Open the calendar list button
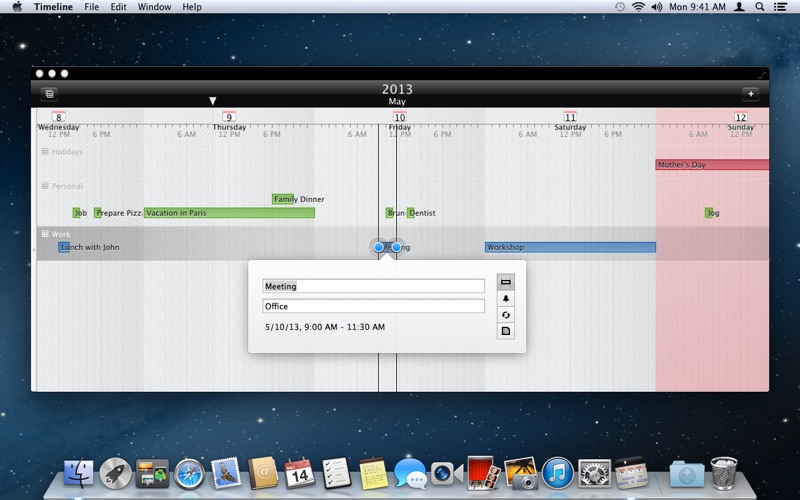This screenshot has height=500, width=800. (49, 94)
